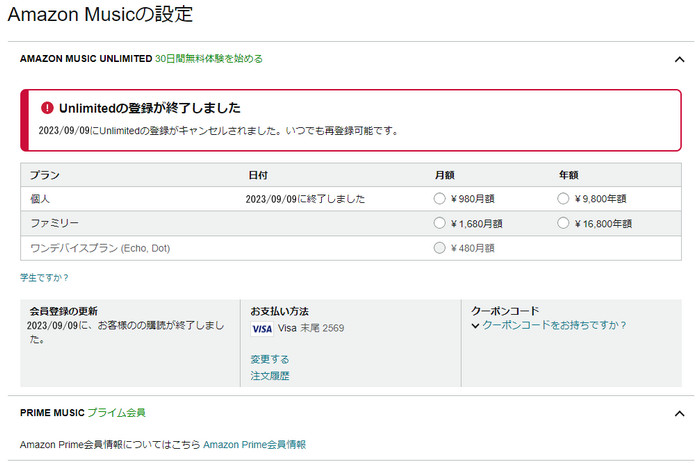This screenshot has height=467, width=700.
Task: Click the 年額 column header
Action: pyautogui.click(x=569, y=175)
